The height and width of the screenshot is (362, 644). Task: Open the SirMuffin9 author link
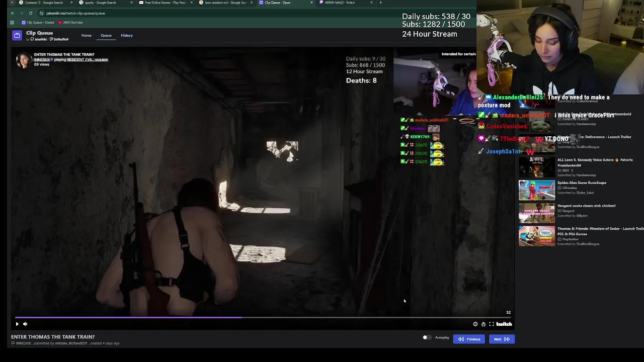59,39
